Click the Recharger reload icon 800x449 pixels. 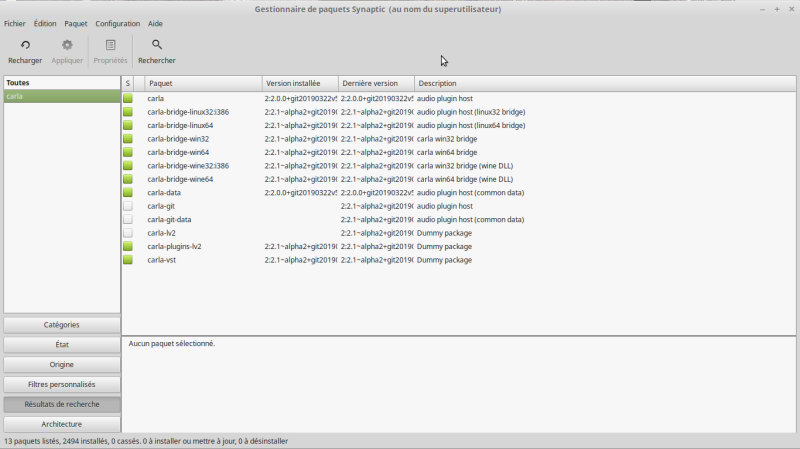[x=25, y=45]
